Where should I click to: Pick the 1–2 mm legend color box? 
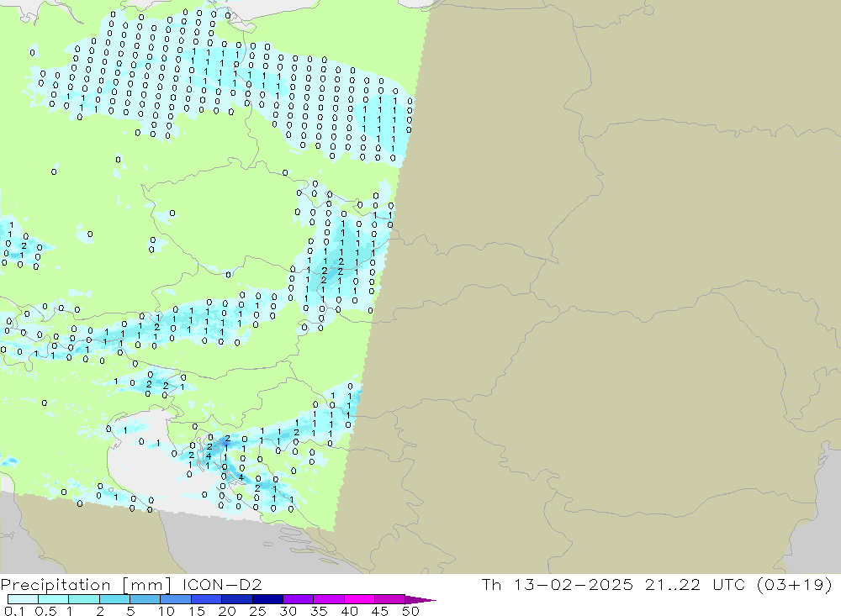pos(84,599)
